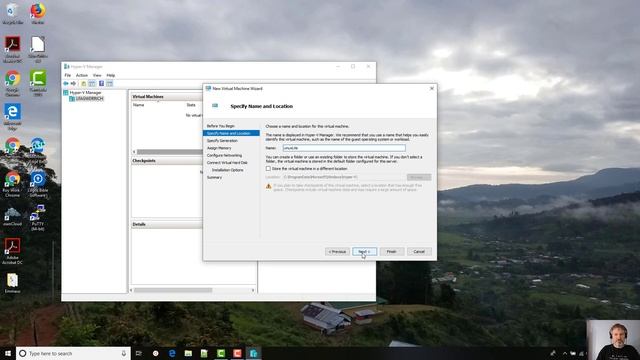
Task: Click the Back arrow in Hyper-V Manager toolbar
Action: pyautogui.click(x=66, y=84)
